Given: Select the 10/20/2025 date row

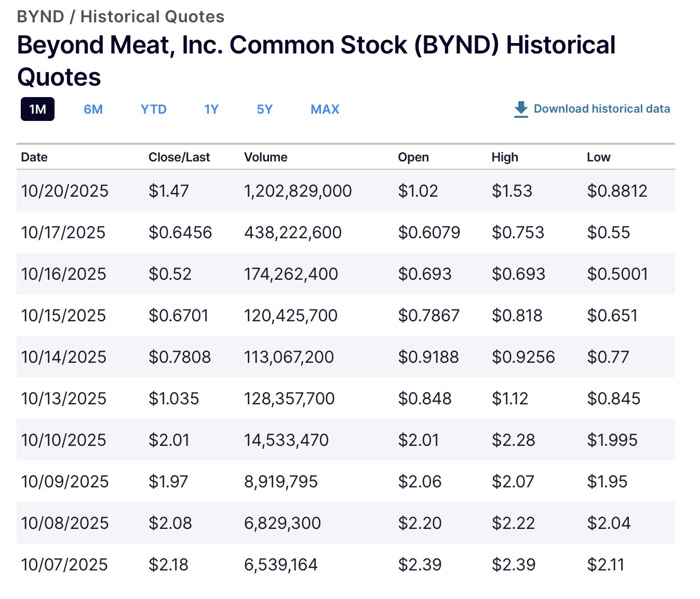Looking at the screenshot, I should point(65,191).
